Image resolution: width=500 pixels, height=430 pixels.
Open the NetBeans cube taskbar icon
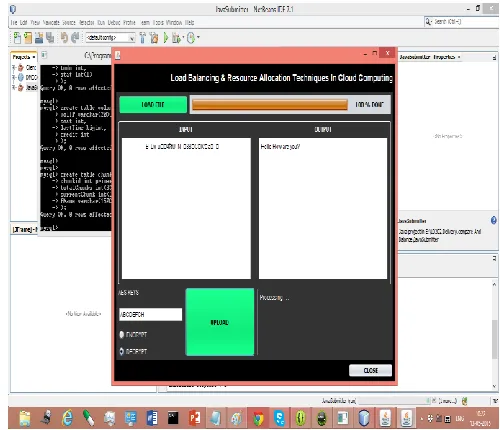pos(364,418)
